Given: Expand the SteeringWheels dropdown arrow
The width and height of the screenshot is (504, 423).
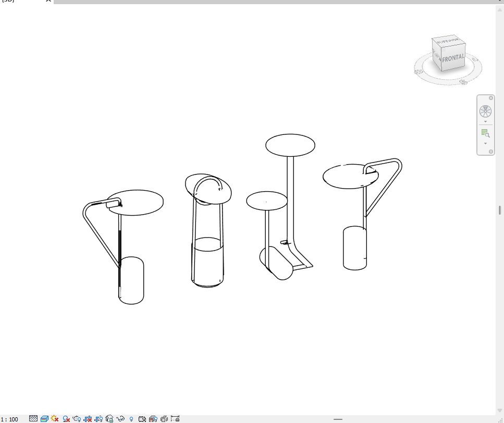Looking at the screenshot, I should [485, 122].
